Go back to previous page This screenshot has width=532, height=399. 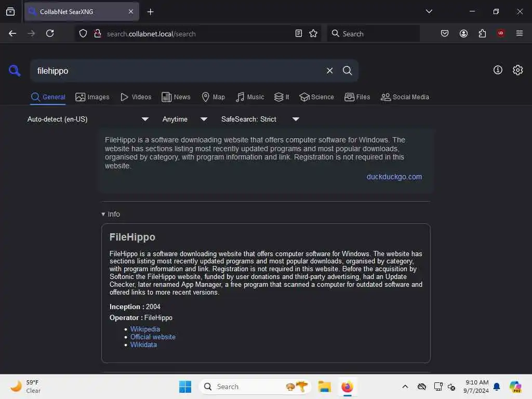pyautogui.click(x=12, y=33)
